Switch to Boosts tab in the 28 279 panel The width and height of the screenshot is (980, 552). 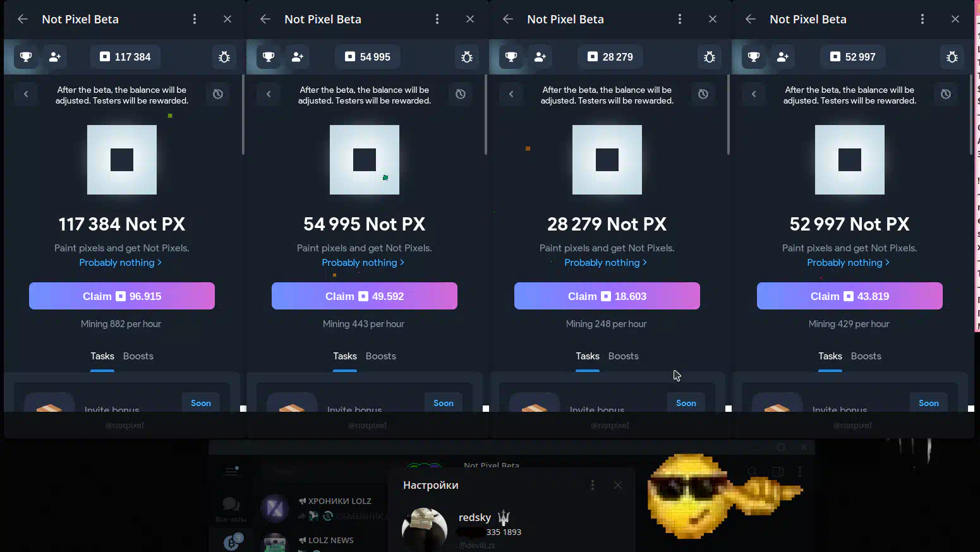(624, 356)
